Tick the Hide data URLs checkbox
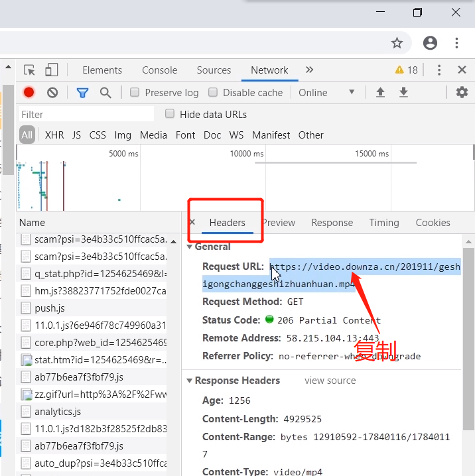The height and width of the screenshot is (476, 475). click(170, 114)
